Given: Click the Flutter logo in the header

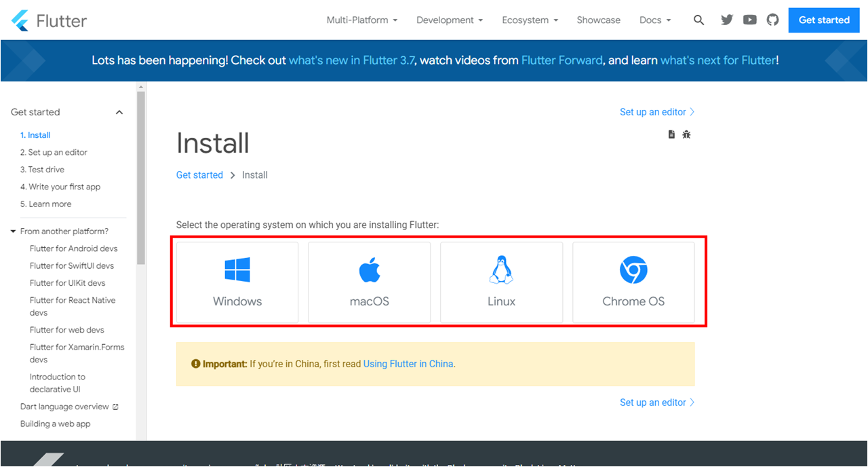Looking at the screenshot, I should pos(49,20).
